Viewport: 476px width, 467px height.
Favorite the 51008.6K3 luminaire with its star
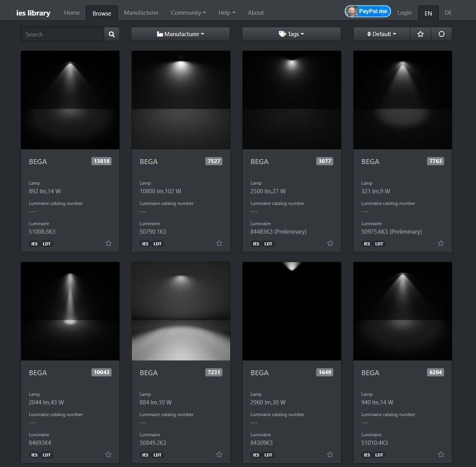[x=108, y=243]
